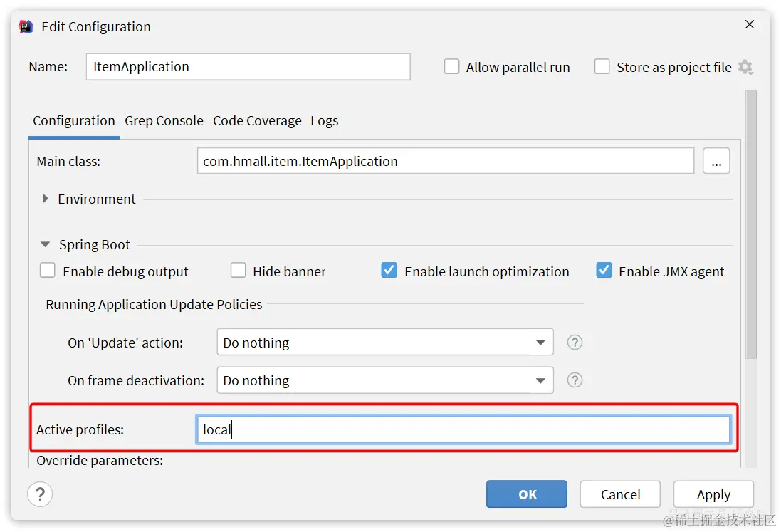Open the dialog help question mark button
This screenshot has height=532, width=781.
[x=40, y=494]
